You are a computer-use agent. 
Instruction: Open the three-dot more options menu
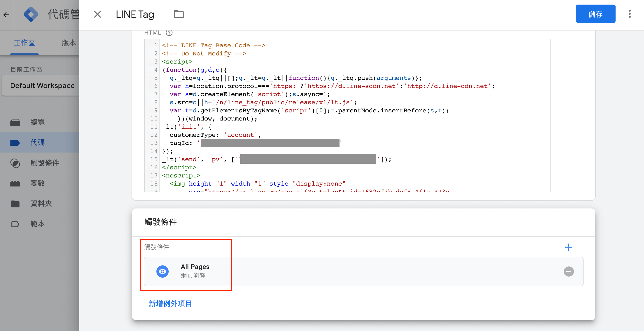[x=630, y=14]
